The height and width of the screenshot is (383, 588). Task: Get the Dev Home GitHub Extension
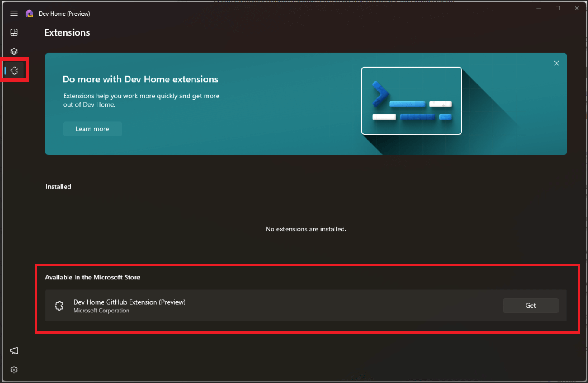point(530,305)
